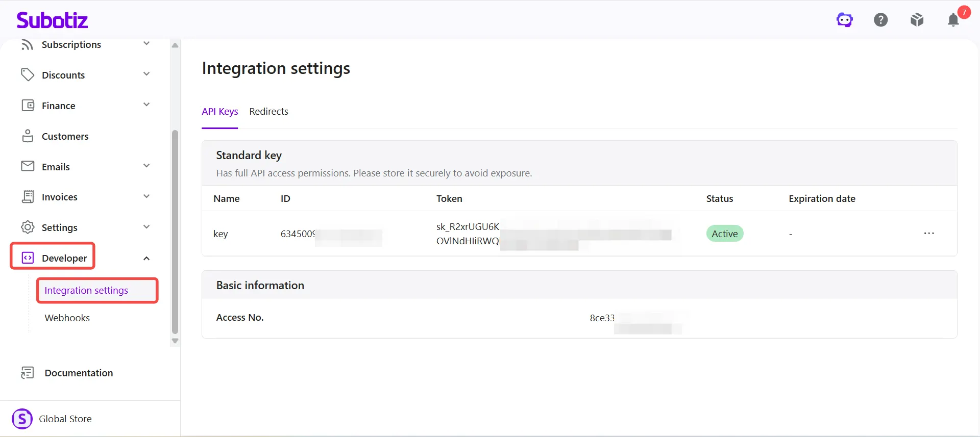Collapse the Developer section chevron
Image resolution: width=980 pixels, height=437 pixels.
coord(146,259)
